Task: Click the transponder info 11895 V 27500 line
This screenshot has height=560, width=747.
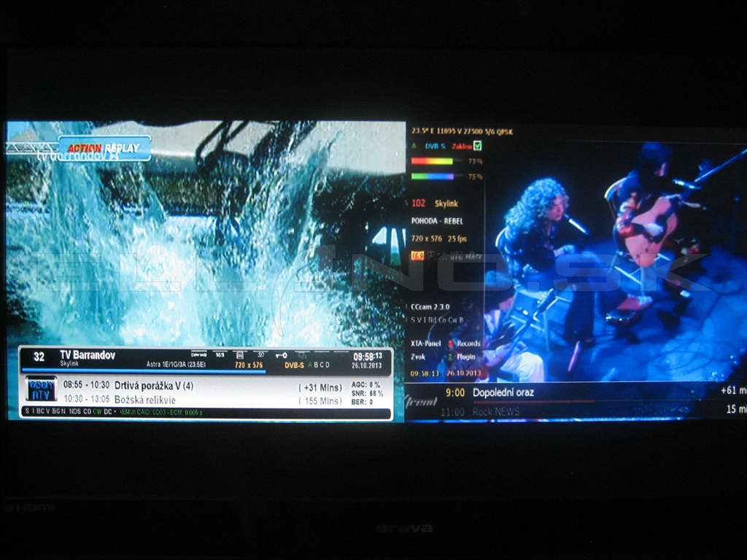Action: point(462,131)
